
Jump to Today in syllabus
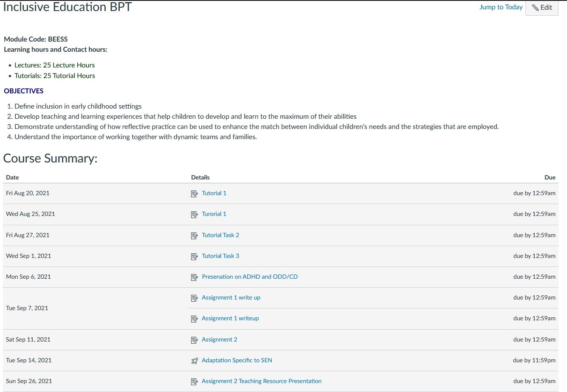(x=501, y=7)
